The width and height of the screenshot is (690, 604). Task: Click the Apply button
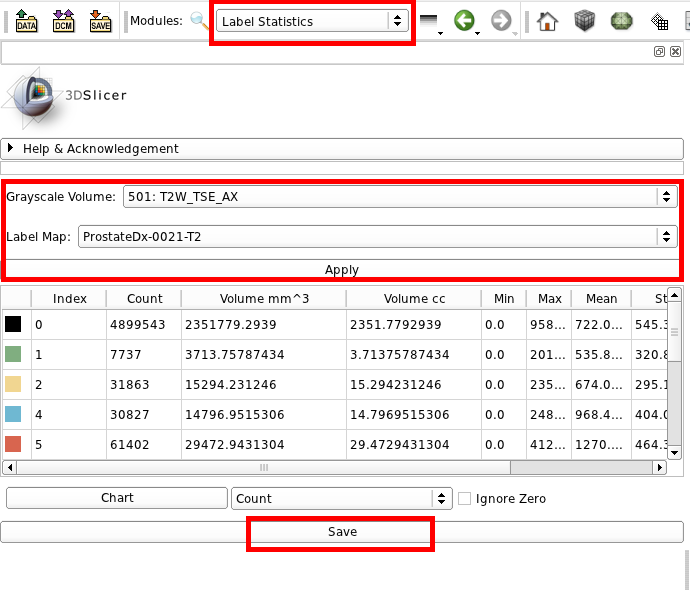coord(342,269)
